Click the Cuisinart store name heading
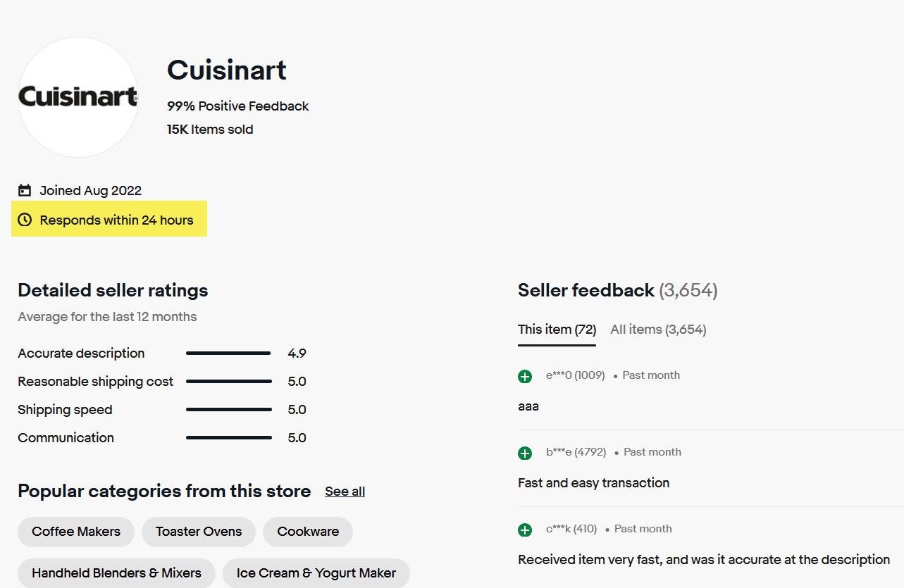 tap(227, 70)
